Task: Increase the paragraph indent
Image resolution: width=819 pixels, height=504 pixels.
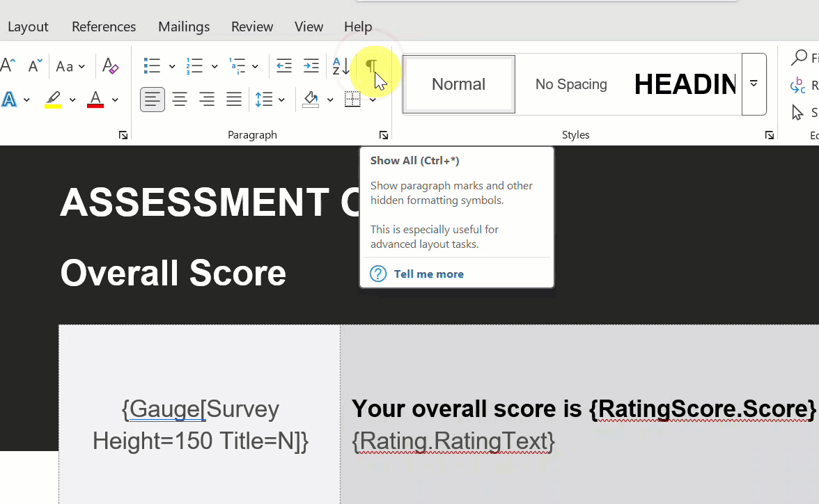Action: [x=311, y=67]
